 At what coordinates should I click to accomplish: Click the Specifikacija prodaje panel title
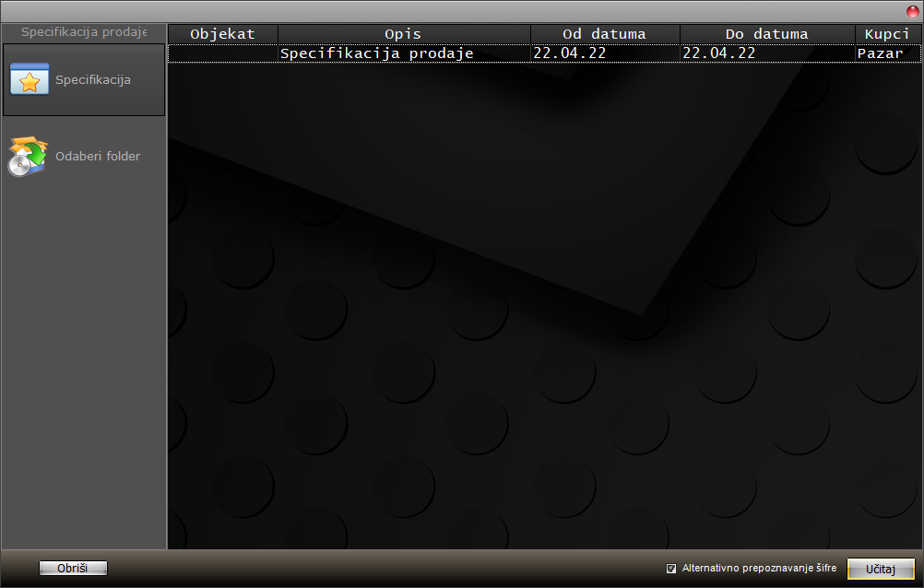point(84,32)
